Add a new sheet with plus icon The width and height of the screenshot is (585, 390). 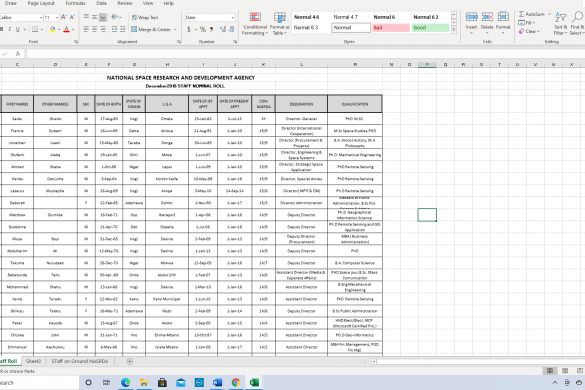tap(129, 361)
